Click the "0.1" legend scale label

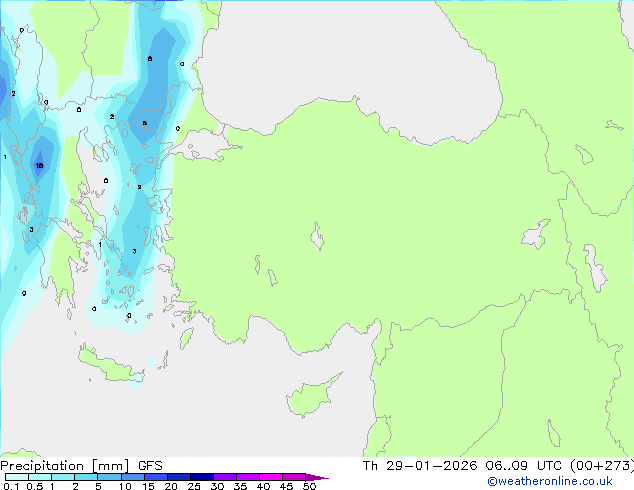[11, 486]
